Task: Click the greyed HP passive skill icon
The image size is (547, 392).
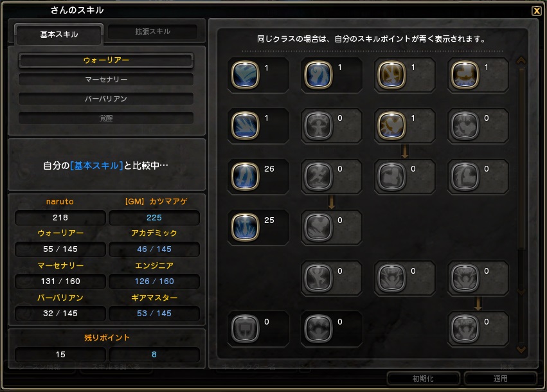Action: tap(391, 278)
